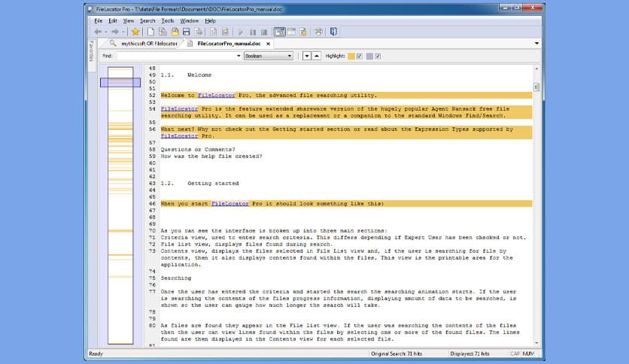Toggle the highlighted window layout icon
Image resolution: width=629 pixels, height=364 pixels.
point(280,32)
